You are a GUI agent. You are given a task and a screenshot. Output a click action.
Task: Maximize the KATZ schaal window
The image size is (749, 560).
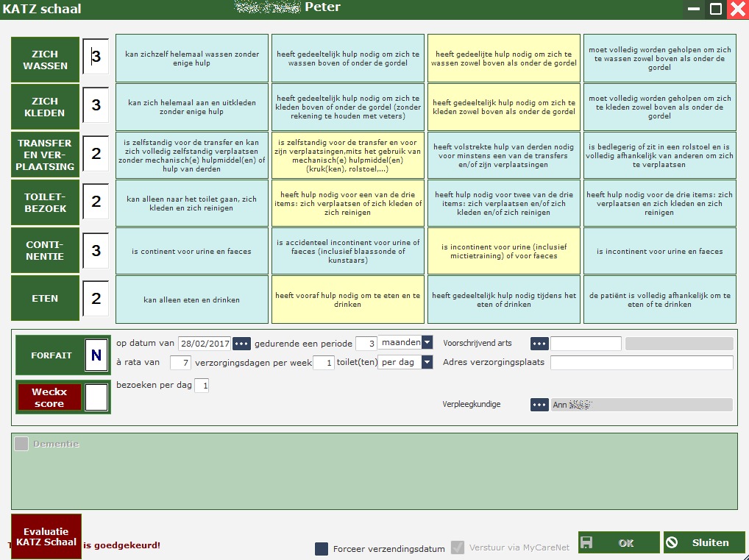coord(716,9)
